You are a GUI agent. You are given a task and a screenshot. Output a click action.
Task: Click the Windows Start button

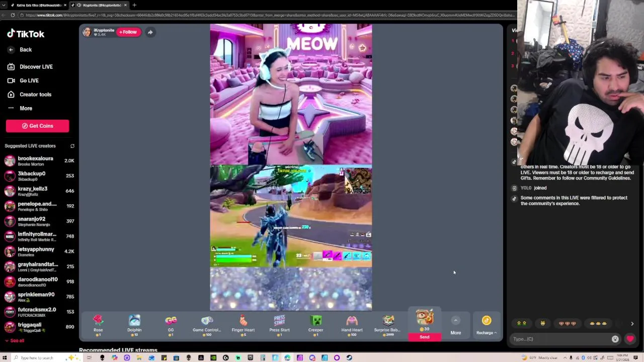(x=5, y=357)
